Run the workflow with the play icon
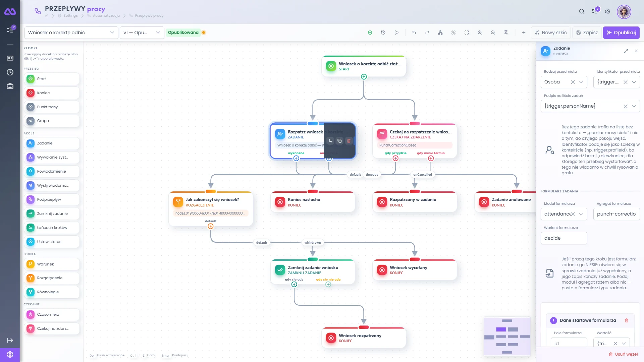The height and width of the screenshot is (362, 644). point(396,33)
